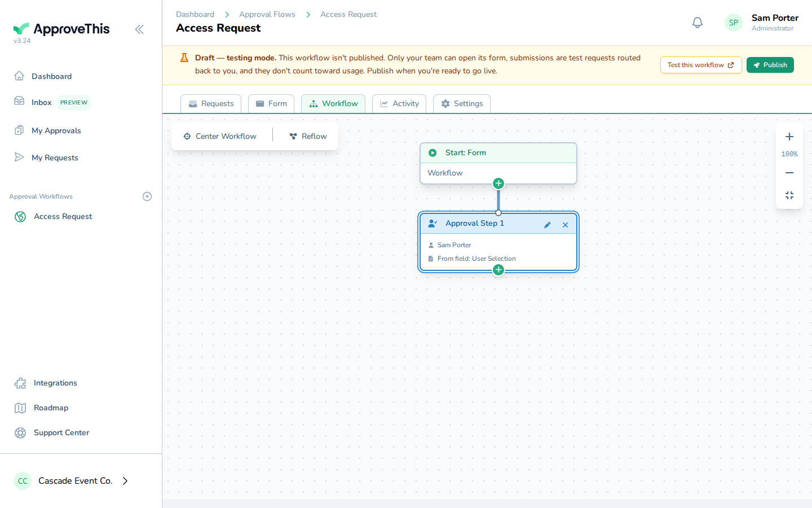Publish the workflow

tap(770, 65)
